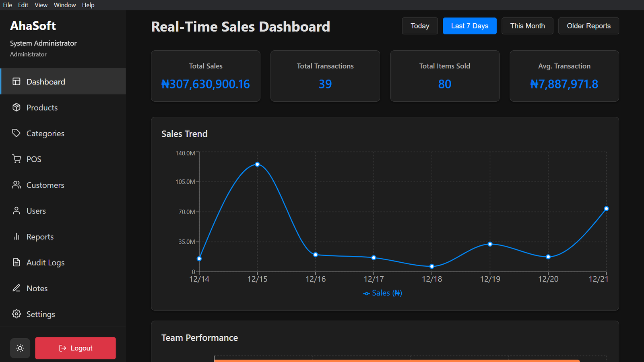Click the Users sidebar item
This screenshot has height=362, width=644.
(36, 210)
